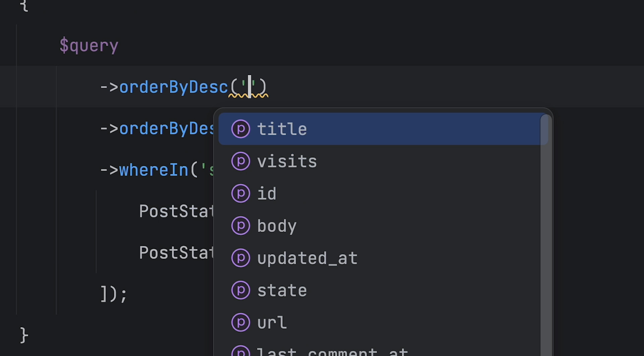Place cursor in the $query variable

(x=89, y=46)
